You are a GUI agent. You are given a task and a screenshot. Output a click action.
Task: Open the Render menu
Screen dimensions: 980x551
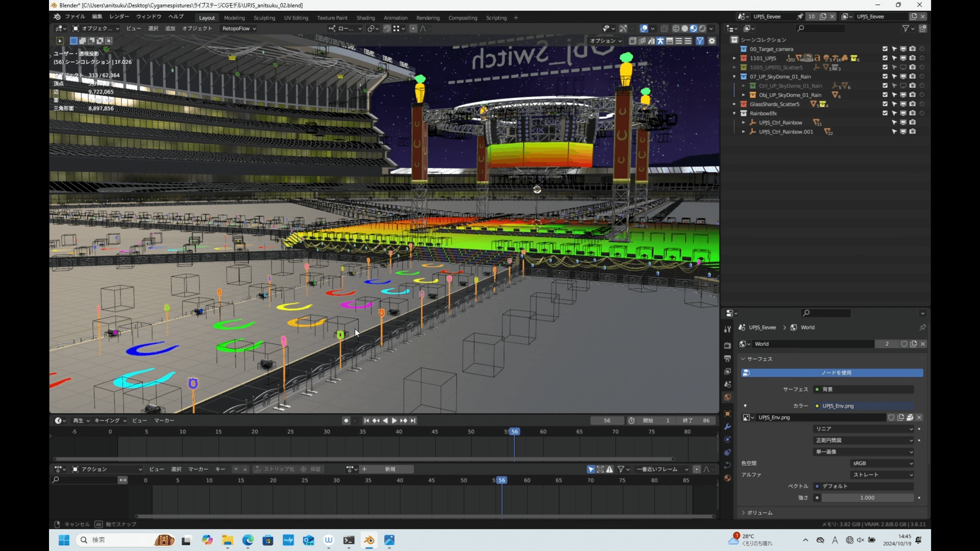pos(119,17)
